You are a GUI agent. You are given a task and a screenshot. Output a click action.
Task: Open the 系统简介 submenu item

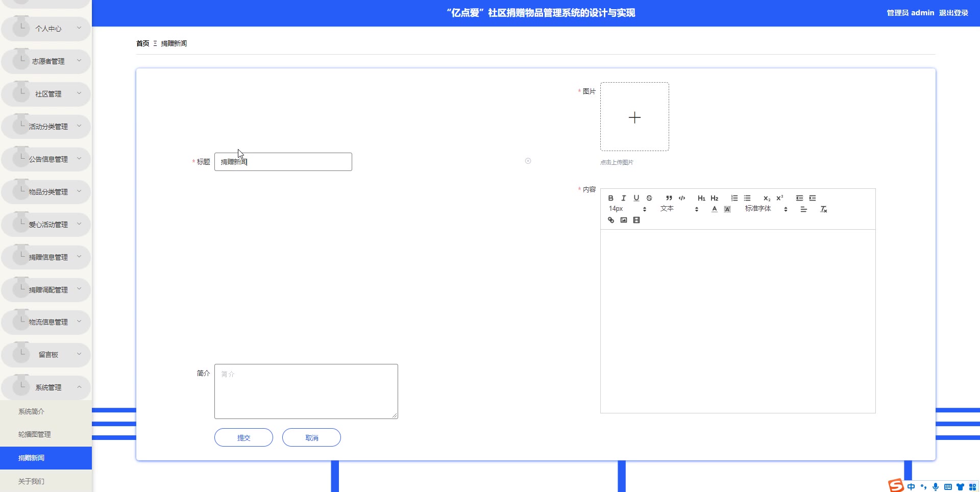point(46,411)
